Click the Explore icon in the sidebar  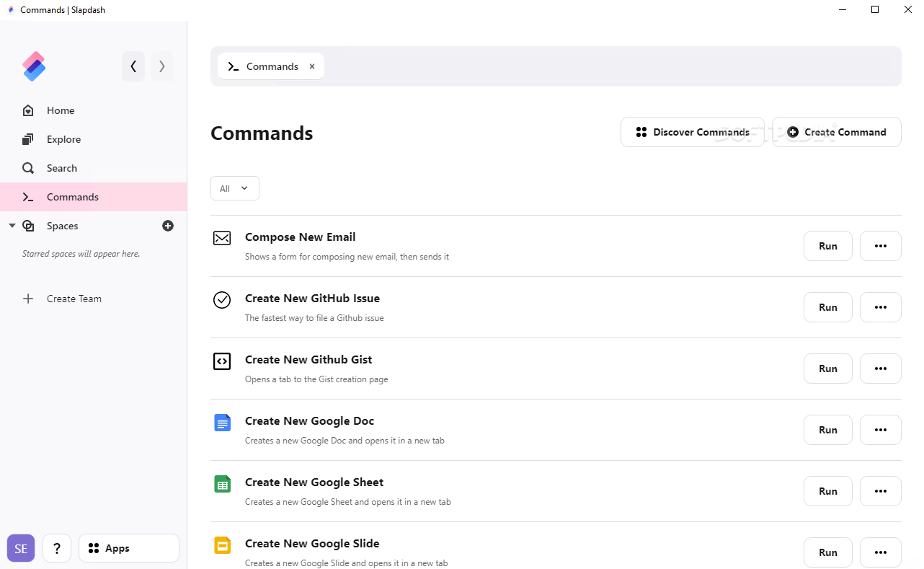28,139
